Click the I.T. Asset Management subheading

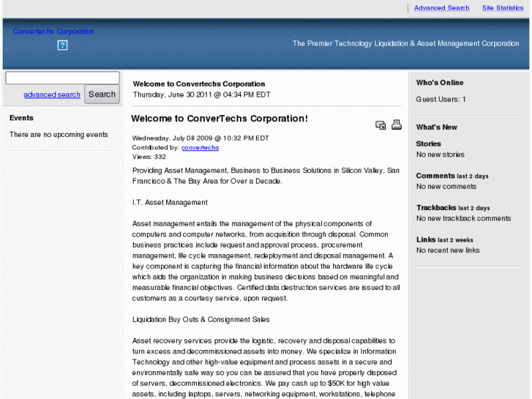[x=170, y=202]
